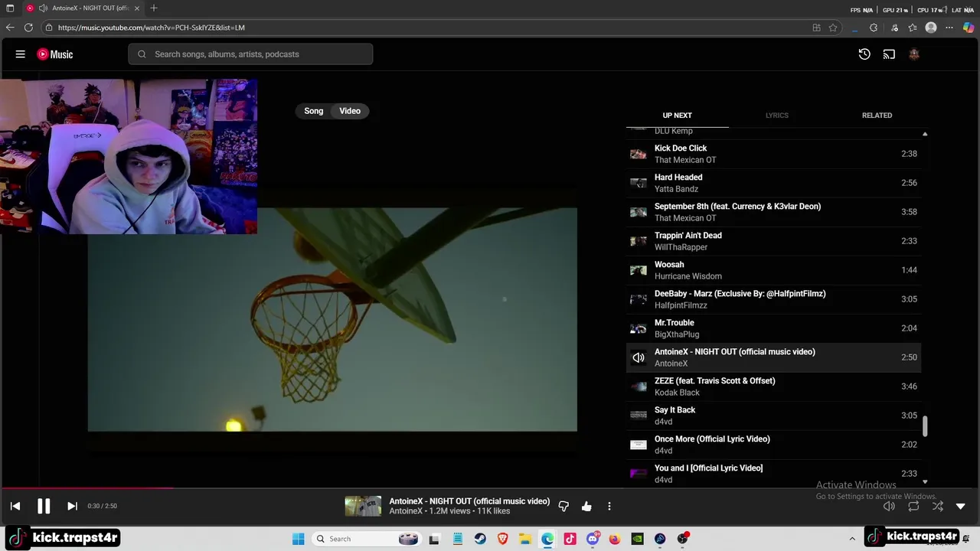980x551 pixels.
Task: Open the YouTube Music hamburger guide menu
Action: [21, 54]
